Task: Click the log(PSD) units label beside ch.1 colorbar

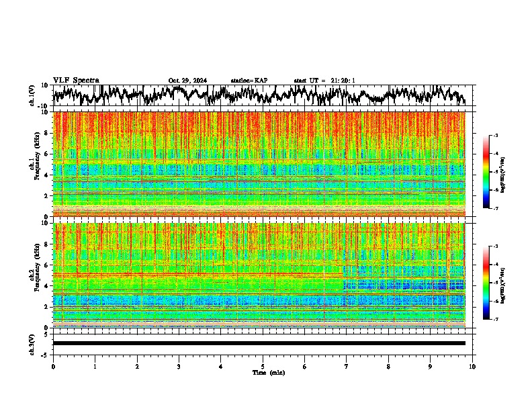Action: pyautogui.click(x=502, y=175)
